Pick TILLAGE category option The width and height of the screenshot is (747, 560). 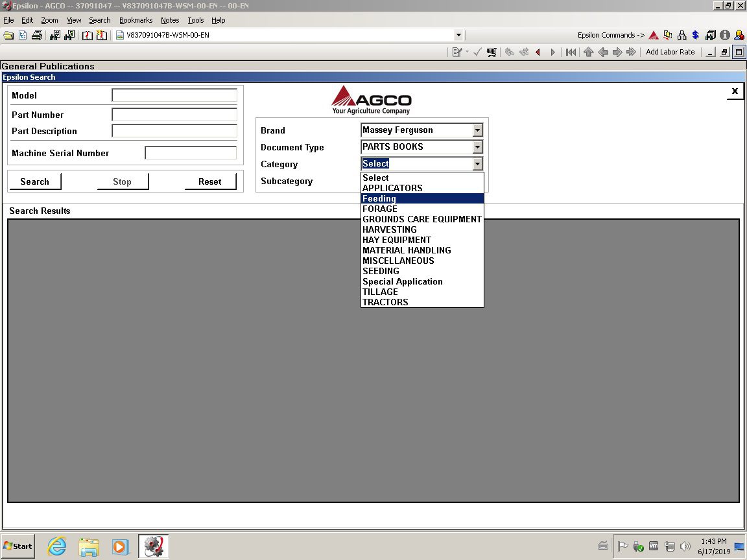422,292
